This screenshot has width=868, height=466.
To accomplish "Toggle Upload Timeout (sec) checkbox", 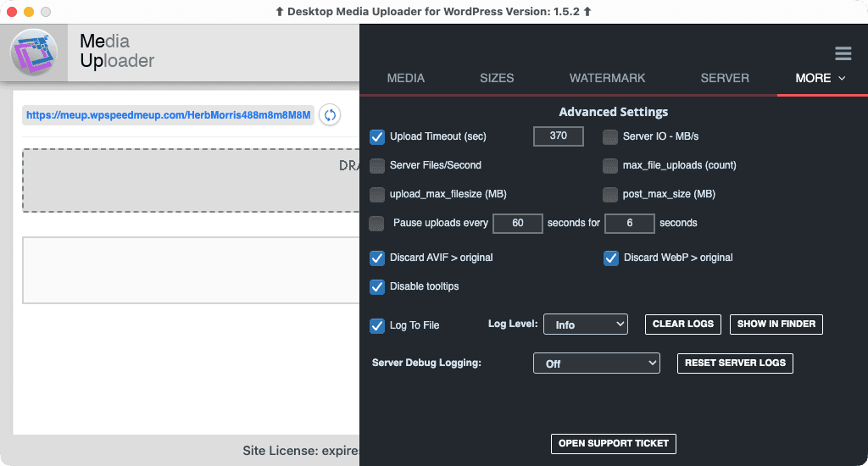I will (x=377, y=136).
